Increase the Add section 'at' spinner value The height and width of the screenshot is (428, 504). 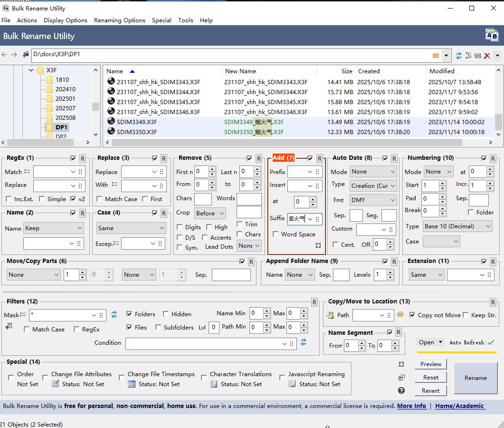coord(313,199)
